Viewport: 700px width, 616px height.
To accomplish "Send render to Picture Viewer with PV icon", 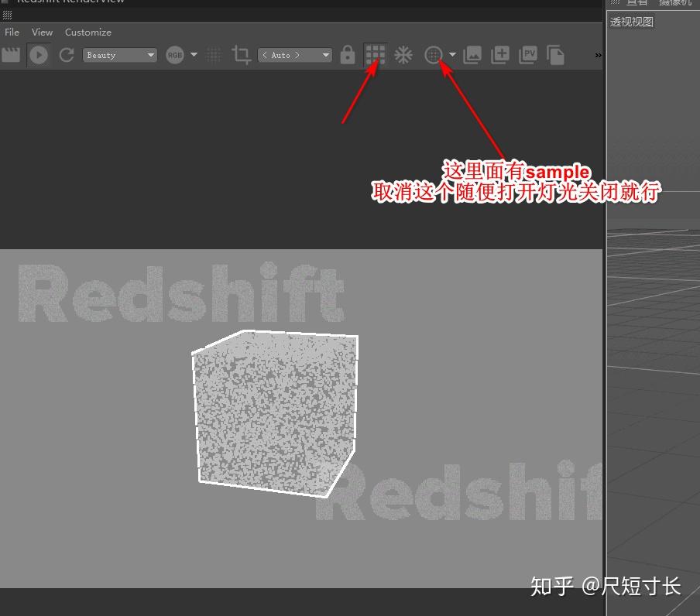I will tap(527, 55).
